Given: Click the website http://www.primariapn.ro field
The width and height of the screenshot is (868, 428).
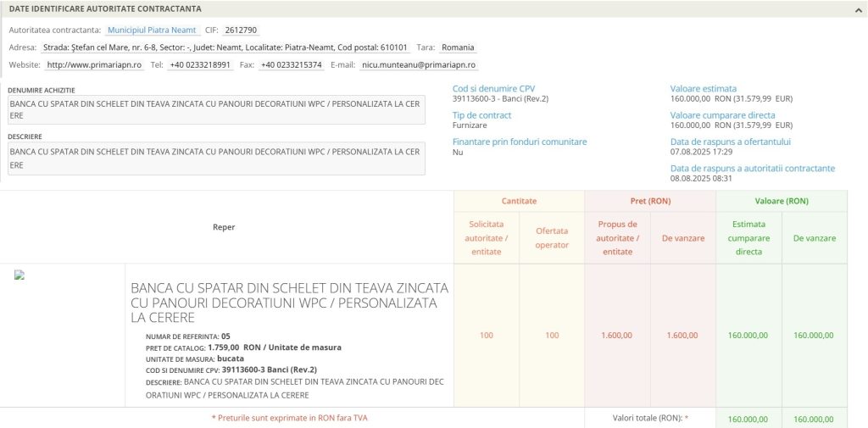Looking at the screenshot, I should 94,65.
